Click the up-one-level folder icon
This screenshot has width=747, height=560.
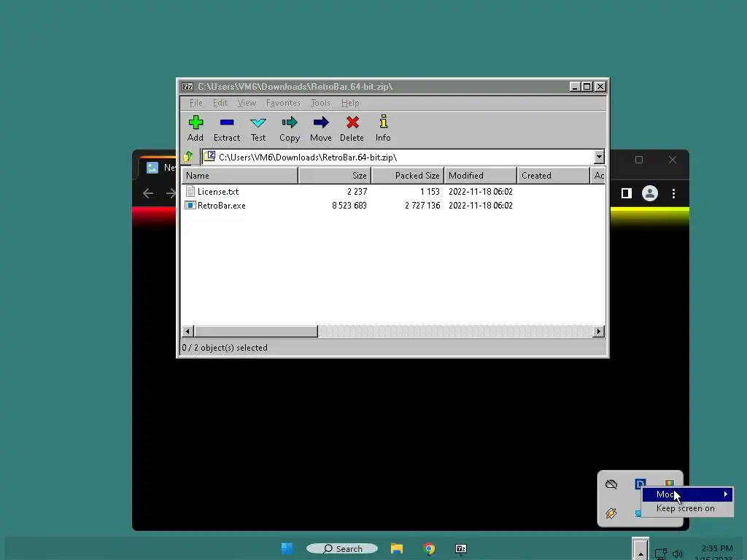188,156
